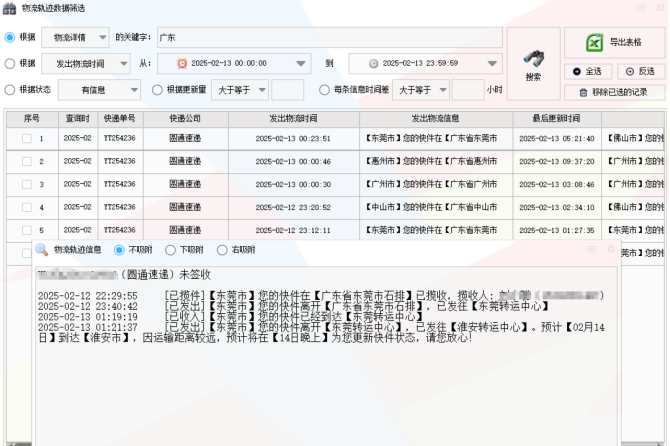This screenshot has width=670, height=446.
Task: Open the 发出物流时间 dropdown
Action: (x=86, y=64)
